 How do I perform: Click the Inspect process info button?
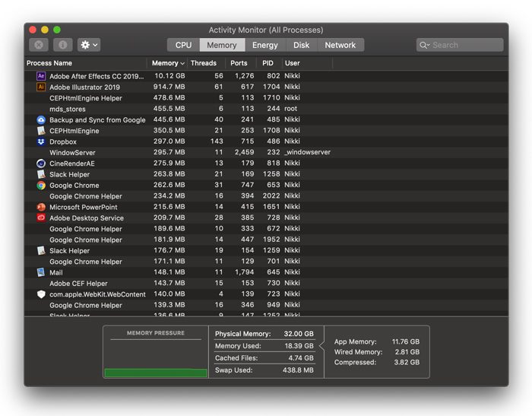(x=63, y=45)
